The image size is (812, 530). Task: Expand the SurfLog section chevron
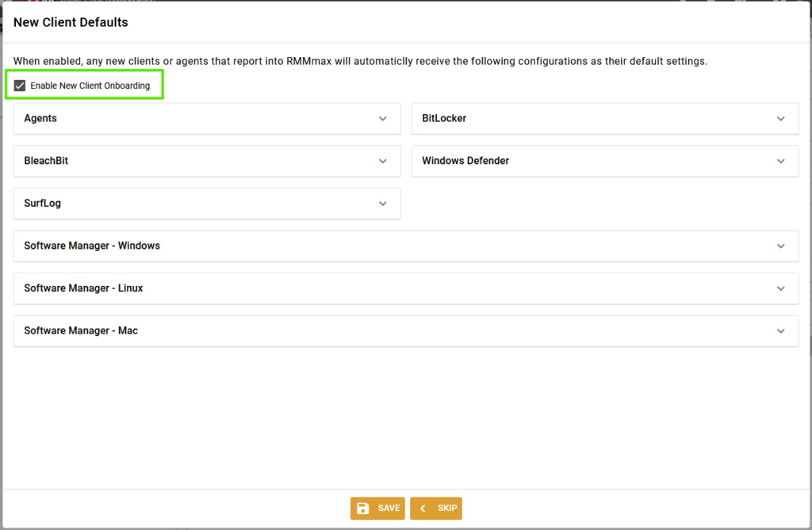pos(383,204)
